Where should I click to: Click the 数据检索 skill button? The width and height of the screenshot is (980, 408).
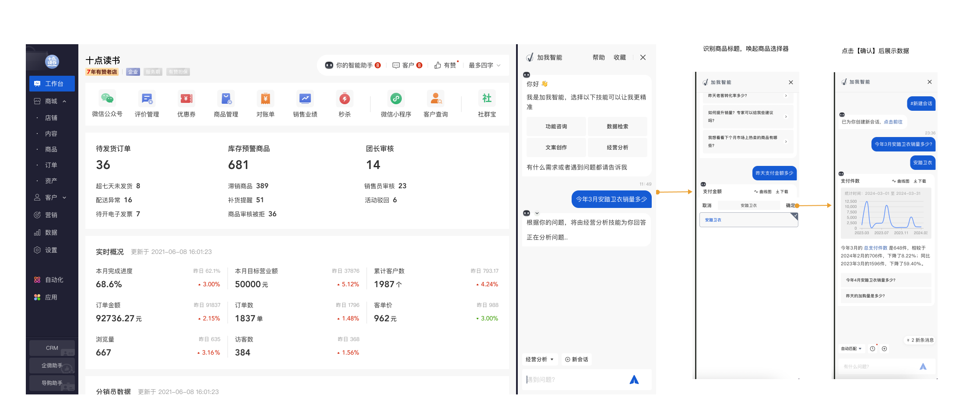tap(617, 127)
